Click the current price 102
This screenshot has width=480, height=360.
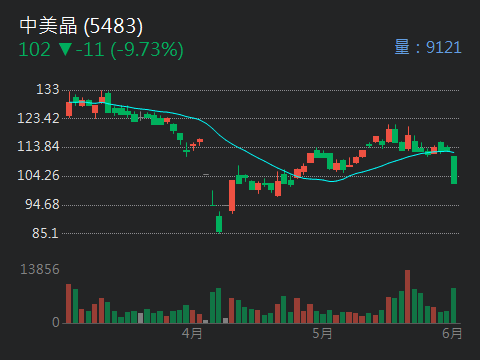pyautogui.click(x=35, y=49)
